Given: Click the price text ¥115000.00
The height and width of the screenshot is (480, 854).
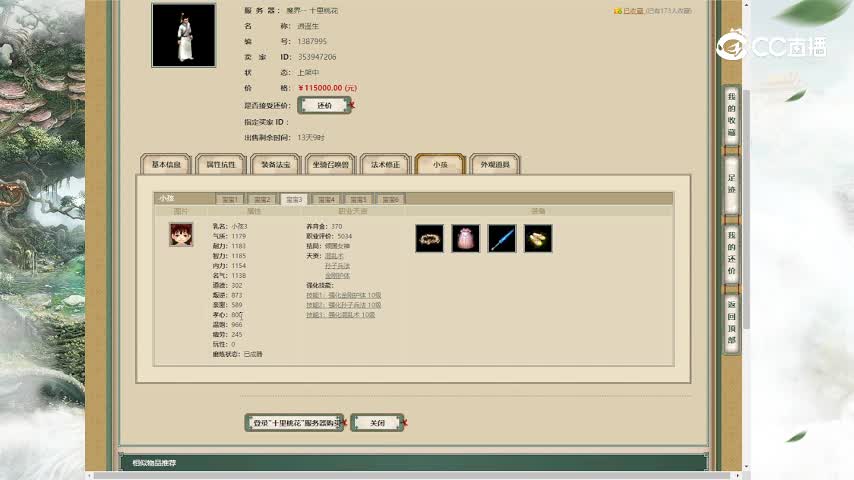Looking at the screenshot, I should [327, 88].
